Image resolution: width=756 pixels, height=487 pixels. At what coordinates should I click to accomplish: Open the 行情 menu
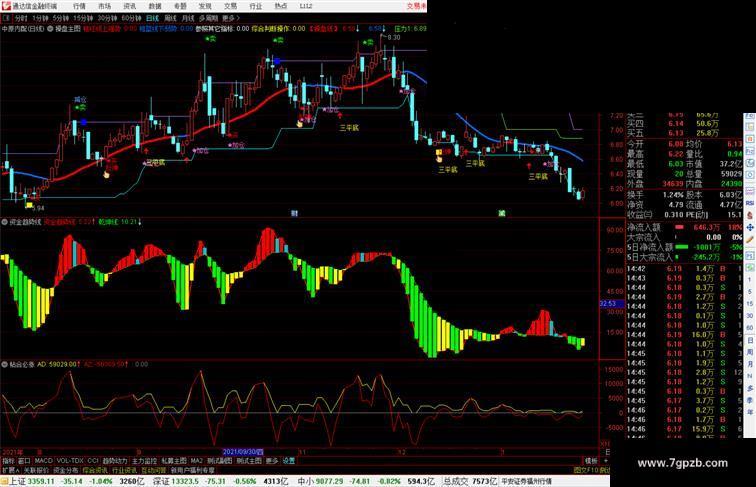[79, 6]
